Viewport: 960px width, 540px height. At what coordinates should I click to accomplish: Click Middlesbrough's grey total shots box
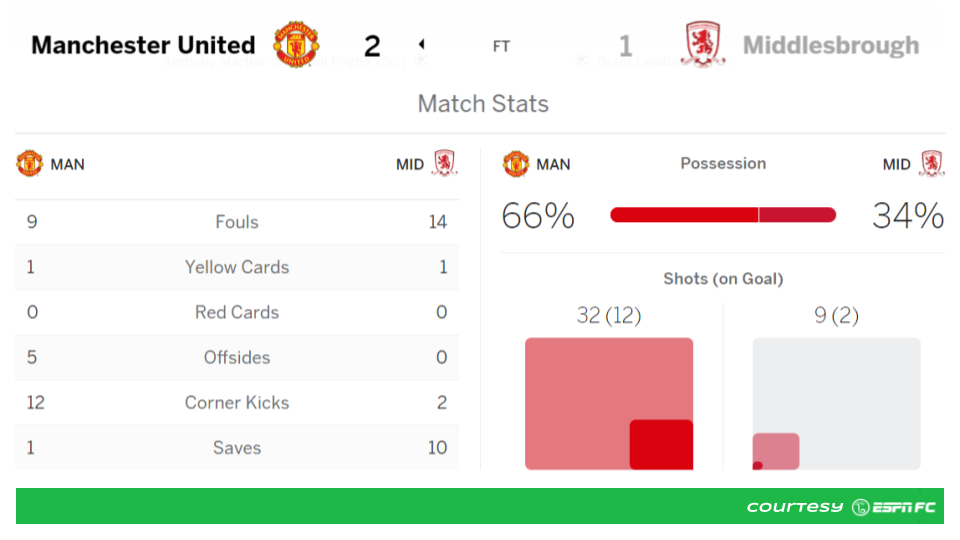(x=836, y=403)
